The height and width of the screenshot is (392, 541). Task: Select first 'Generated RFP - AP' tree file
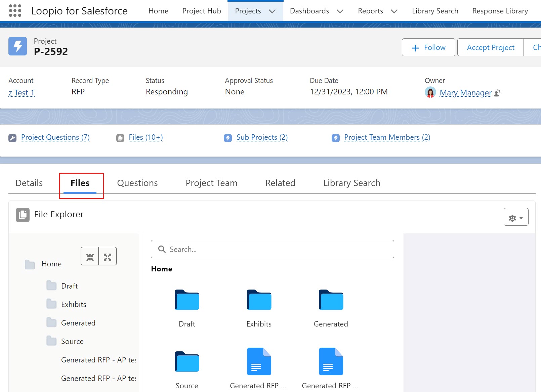[x=99, y=360]
